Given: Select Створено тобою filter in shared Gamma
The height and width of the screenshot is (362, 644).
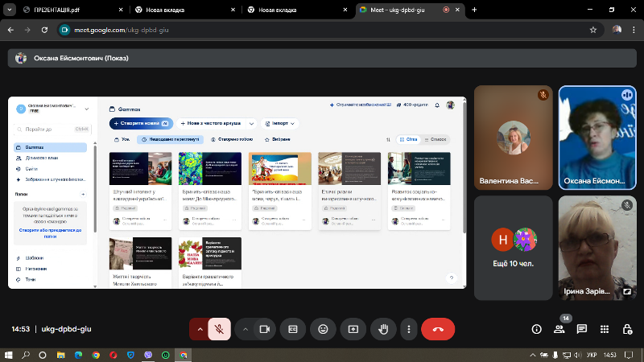Looking at the screenshot, I should [232, 139].
